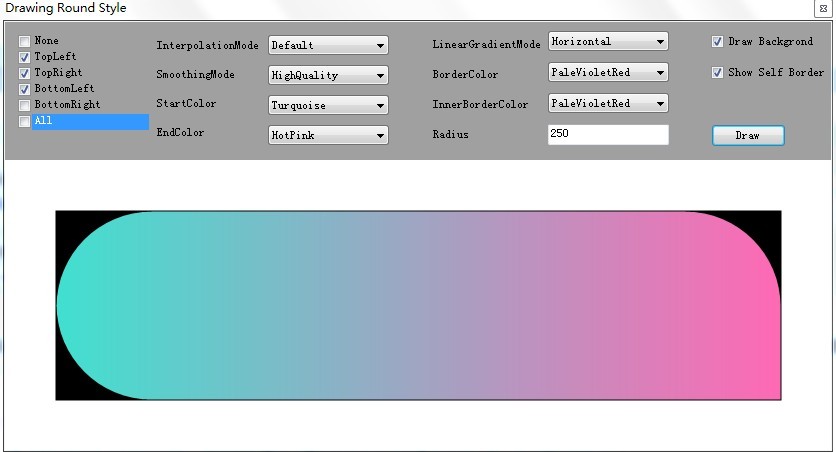Open the StartColor Turquoise dropdown
The height and width of the screenshot is (452, 836).
(328, 105)
